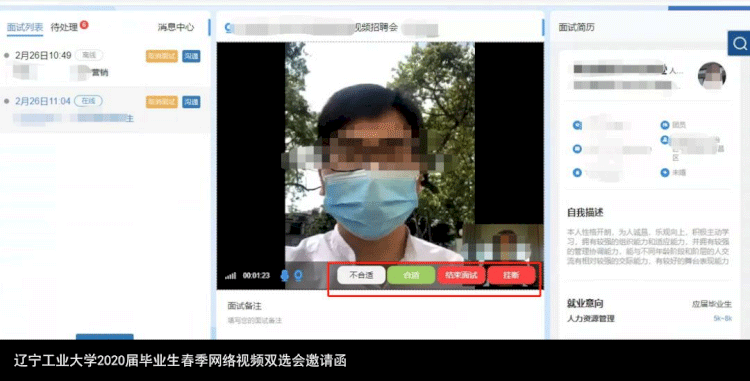Mark candidate as 合适 with green button
Screen dimensions: 750x381
pyautogui.click(x=411, y=275)
